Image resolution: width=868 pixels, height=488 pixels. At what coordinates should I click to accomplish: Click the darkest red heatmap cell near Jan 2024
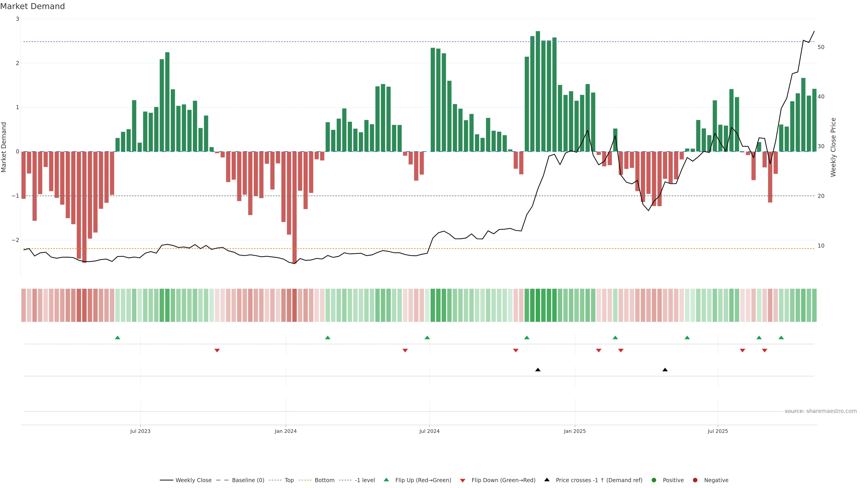coord(295,305)
